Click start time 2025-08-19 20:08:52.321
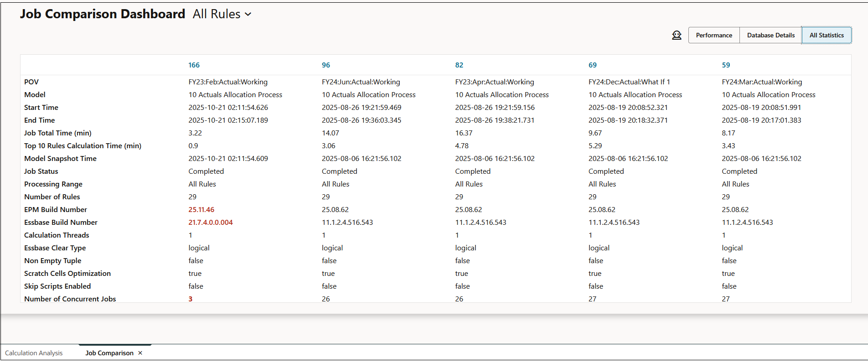Image resolution: width=868 pixels, height=363 pixels. coord(628,108)
